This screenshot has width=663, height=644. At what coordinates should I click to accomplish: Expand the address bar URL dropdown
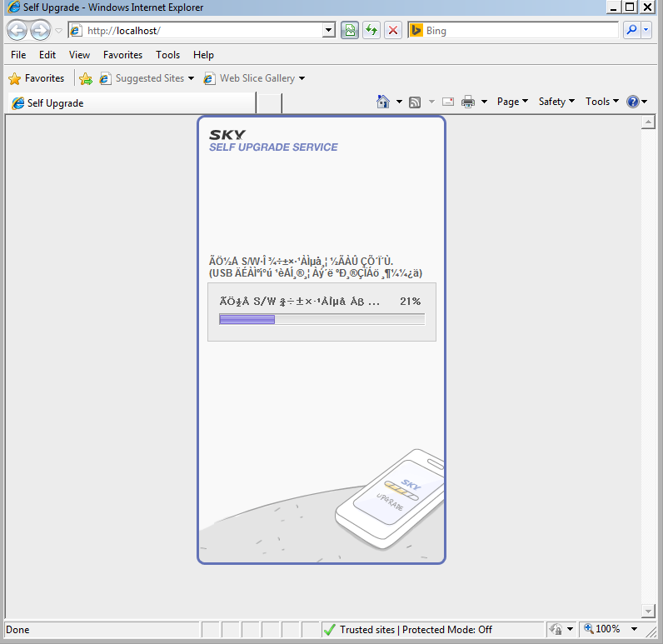pos(328,31)
